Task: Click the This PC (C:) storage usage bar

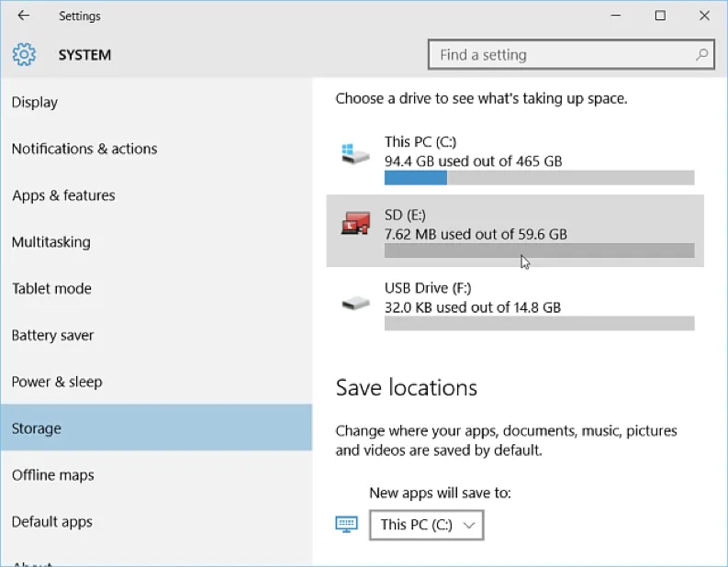Action: 539,178
